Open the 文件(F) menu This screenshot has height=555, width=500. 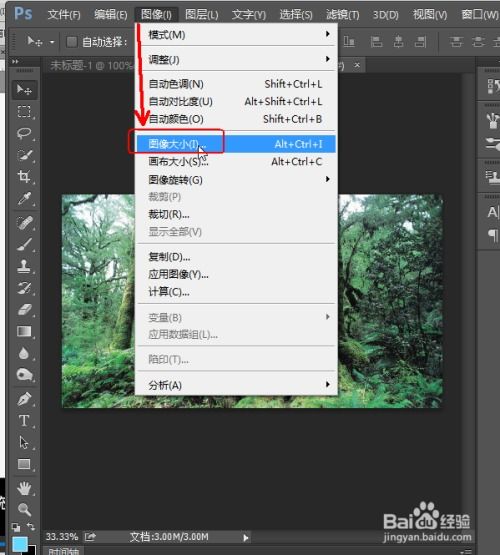click(64, 15)
